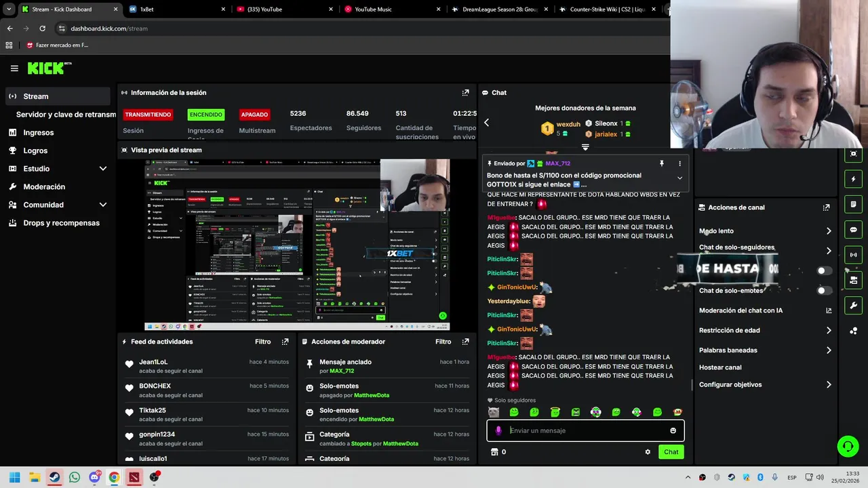Open Moderación in the left sidebar

[x=58, y=187]
